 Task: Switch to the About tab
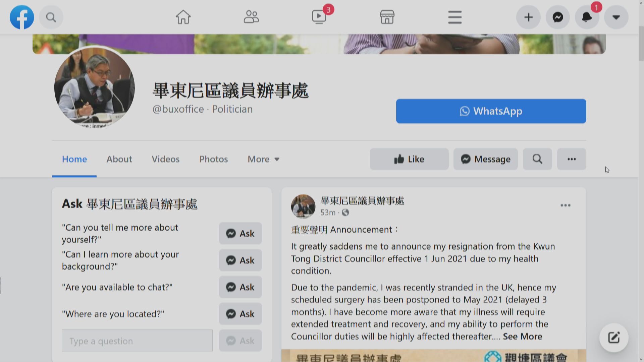click(119, 159)
